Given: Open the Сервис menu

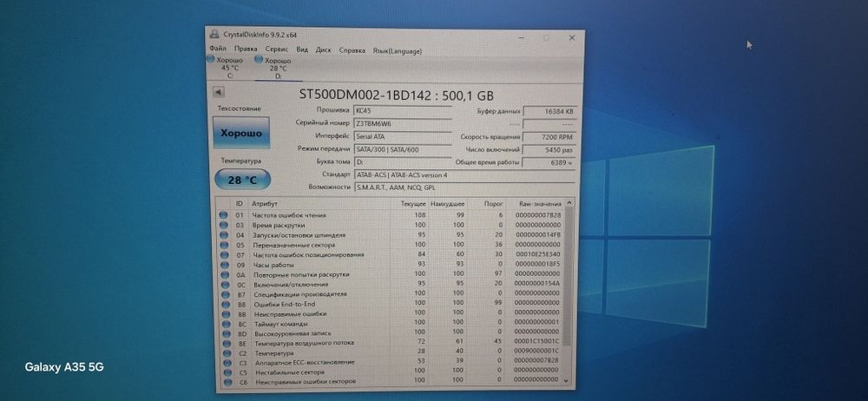Looking at the screenshot, I should [x=276, y=49].
